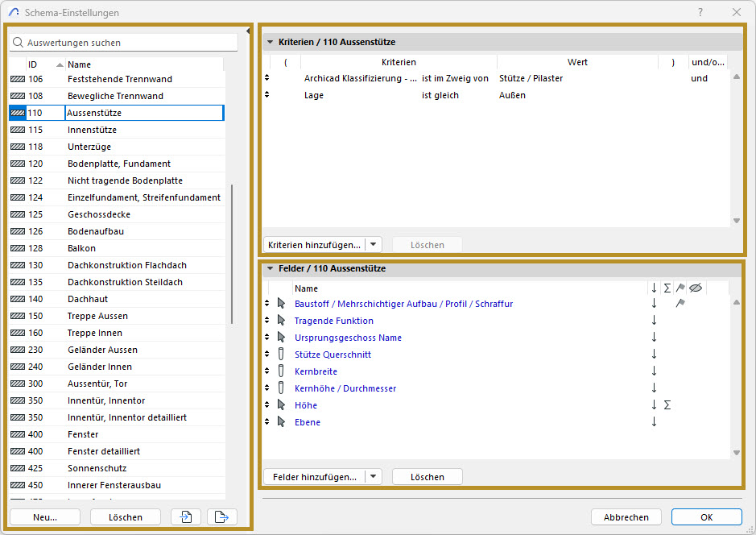756x535 pixels.
Task: Click the column icon of Kernbreite field
Action: (x=281, y=371)
